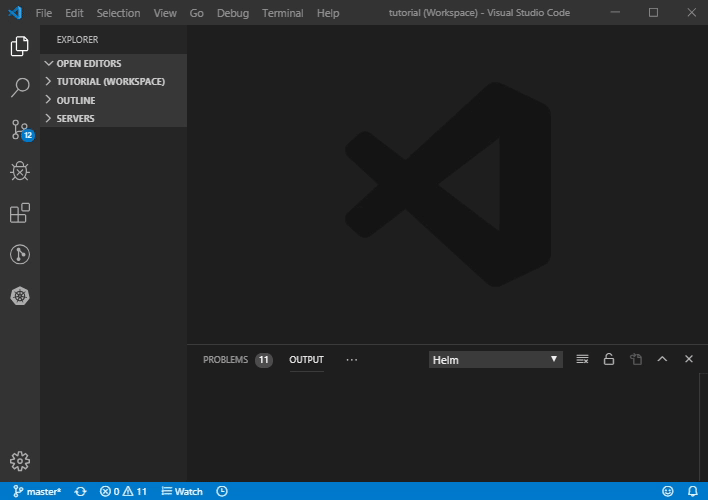Close the VS Code window
This screenshot has height=500, width=708.
coord(691,12)
